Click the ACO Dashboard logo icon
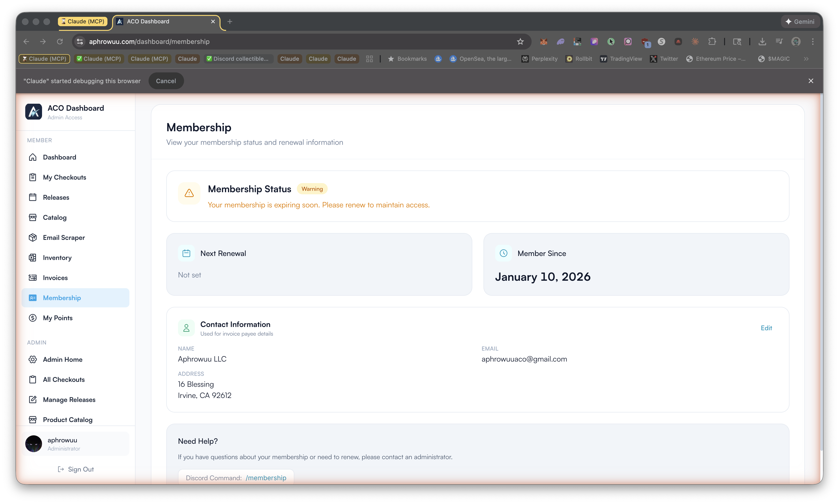Screen dimensions: 839x504 click(34, 112)
